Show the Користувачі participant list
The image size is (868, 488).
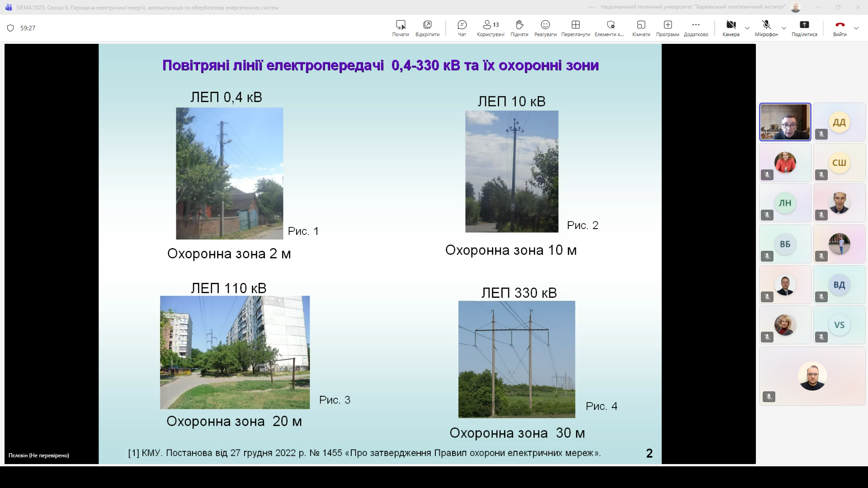490,28
